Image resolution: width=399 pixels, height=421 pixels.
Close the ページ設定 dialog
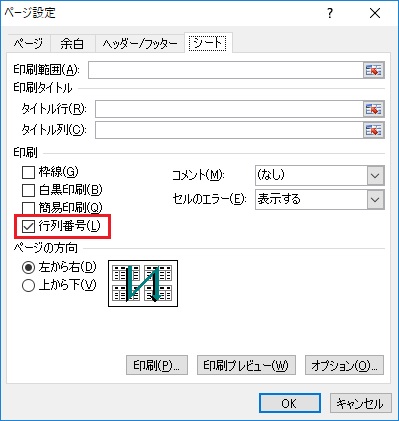pos(375,13)
